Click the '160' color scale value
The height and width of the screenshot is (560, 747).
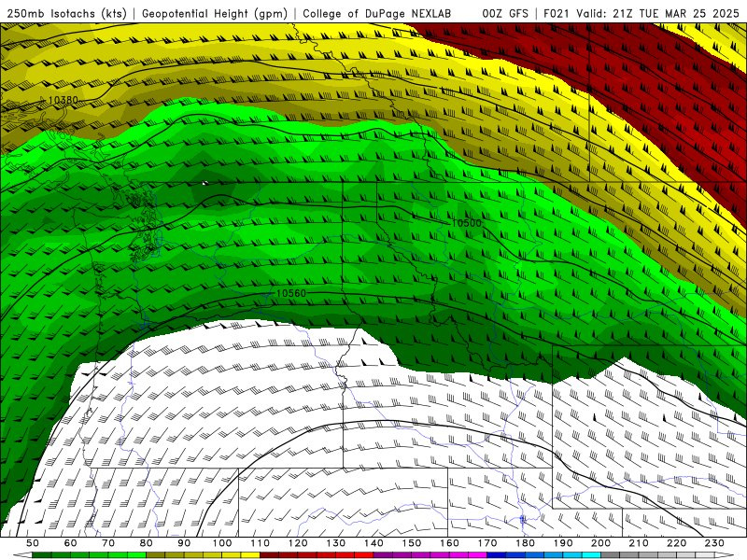coord(449,543)
